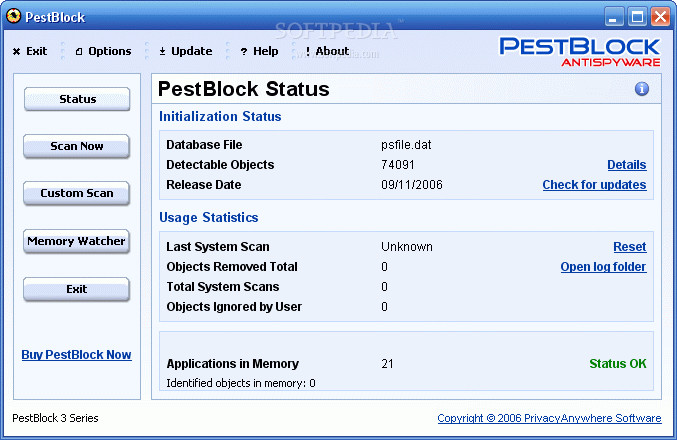This screenshot has height=440, width=677.
Task: Click the Exit button in the sidebar
Action: [x=76, y=289]
